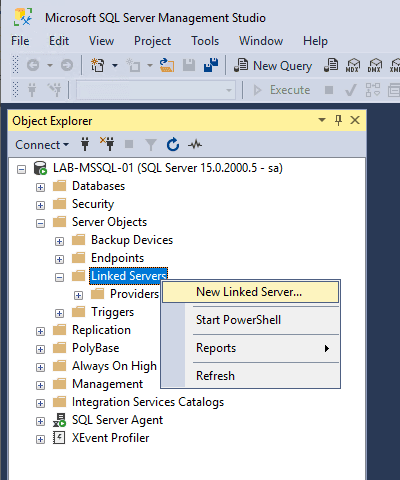Open the Connect dropdown in Object Explorer
The height and width of the screenshot is (480, 400).
[42, 145]
